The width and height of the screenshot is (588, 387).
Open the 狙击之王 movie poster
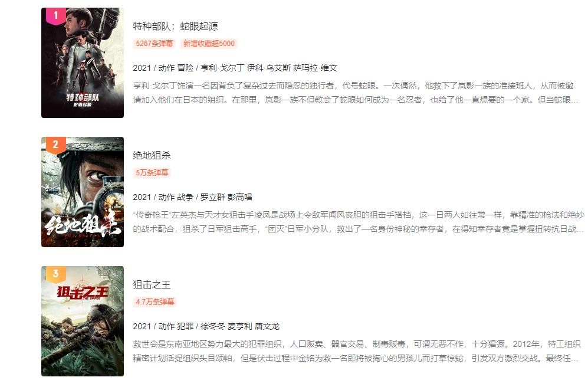click(83, 321)
